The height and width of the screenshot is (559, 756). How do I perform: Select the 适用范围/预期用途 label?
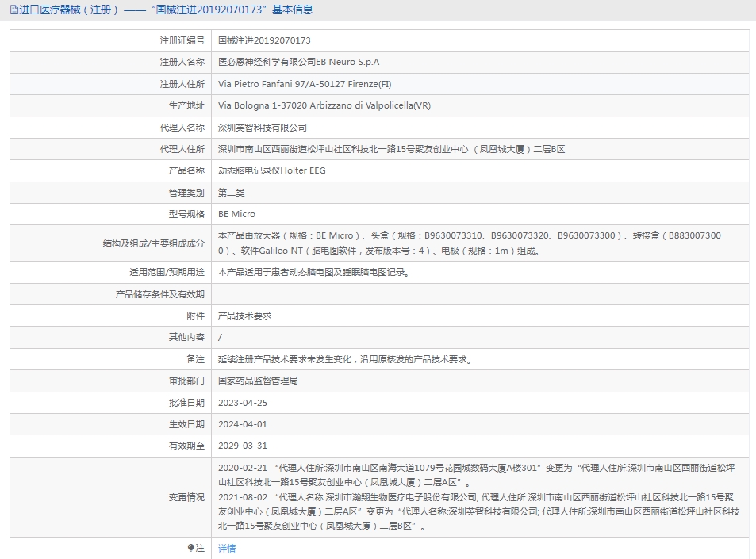167,272
